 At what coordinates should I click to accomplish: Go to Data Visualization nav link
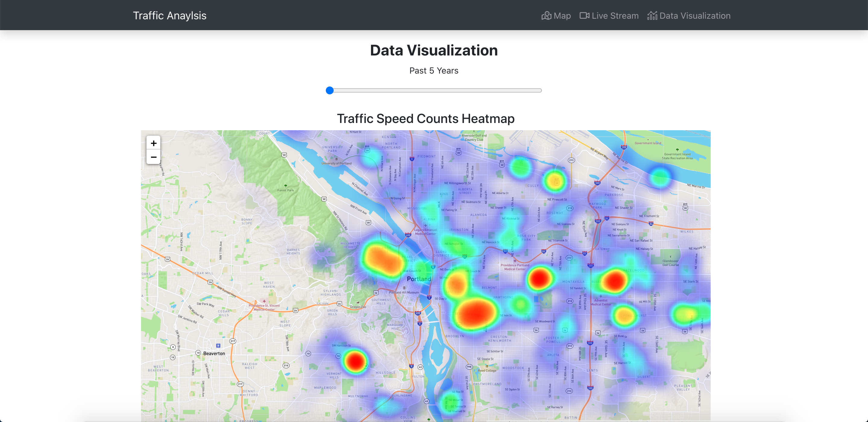pos(694,15)
